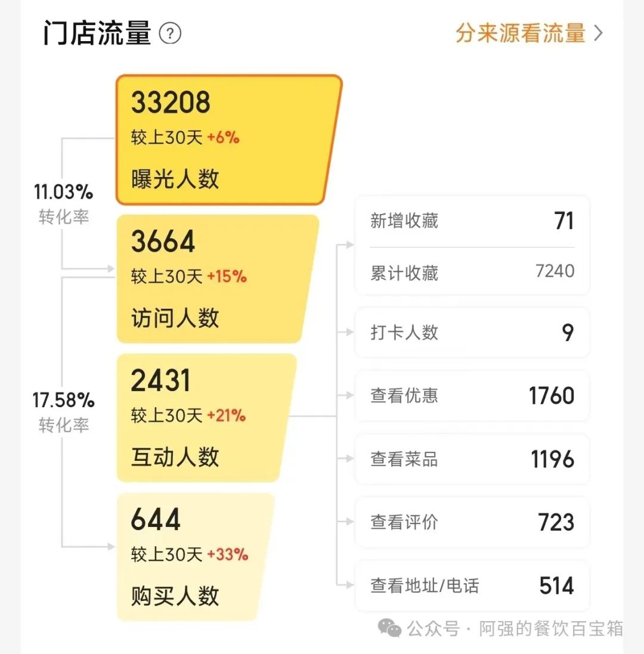This screenshot has height=654, width=644.
Task: Click the +33% change indicator under 644
Action: (x=228, y=554)
